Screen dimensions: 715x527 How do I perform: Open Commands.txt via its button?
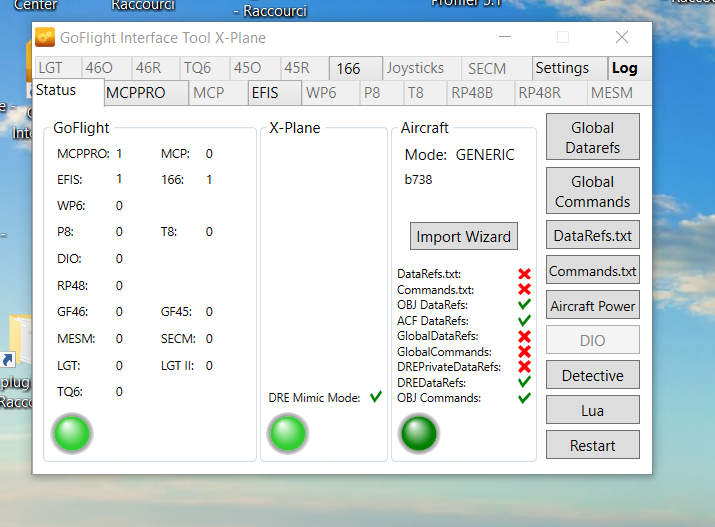click(593, 270)
